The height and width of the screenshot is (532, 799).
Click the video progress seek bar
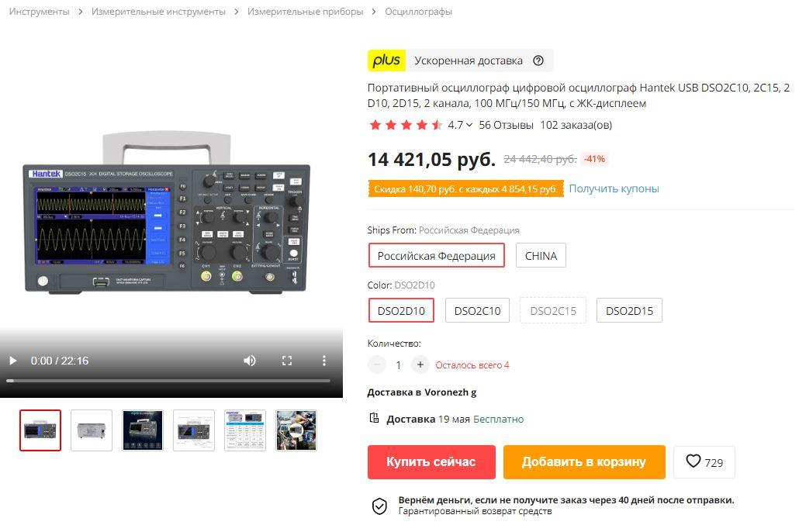point(168,381)
